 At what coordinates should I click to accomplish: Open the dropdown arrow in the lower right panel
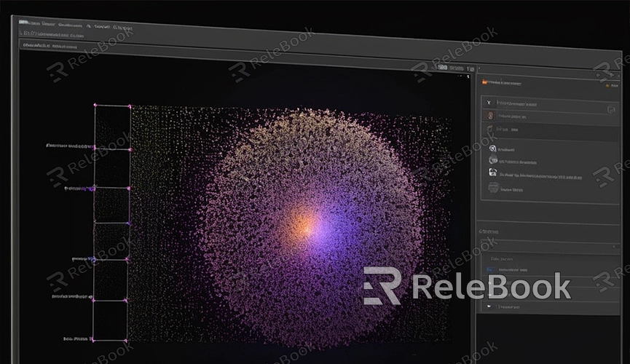click(614, 247)
